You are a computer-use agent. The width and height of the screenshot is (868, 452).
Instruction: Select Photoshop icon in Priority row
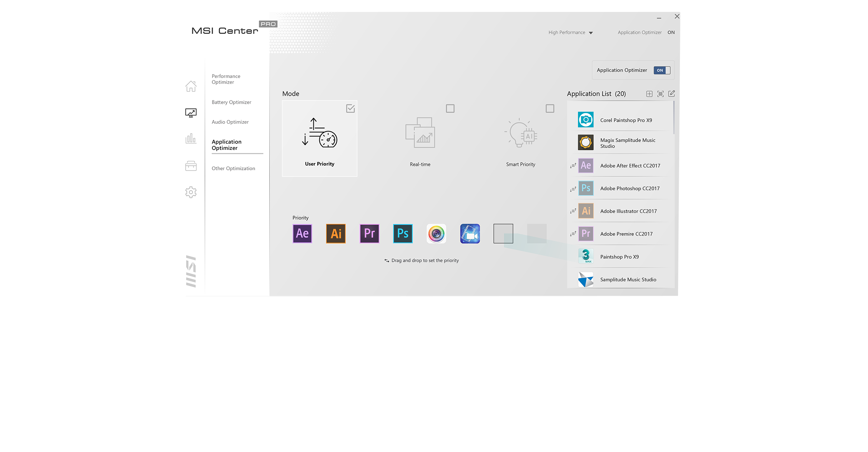(403, 234)
